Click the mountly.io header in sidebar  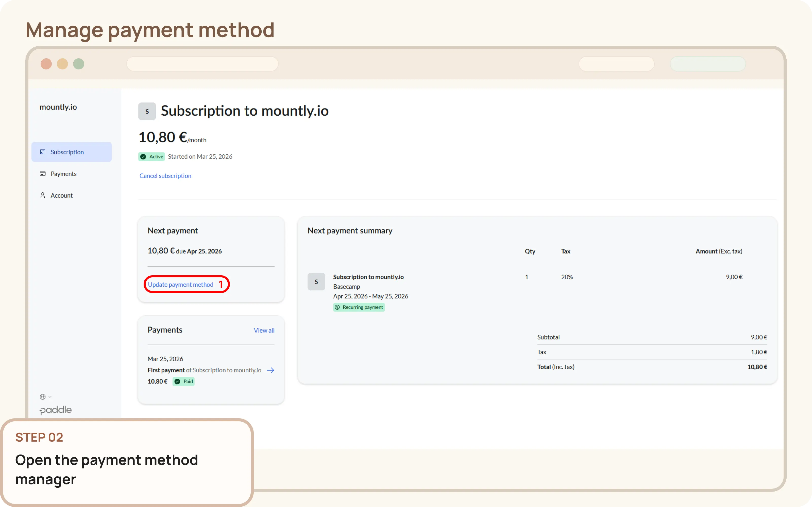coord(58,107)
